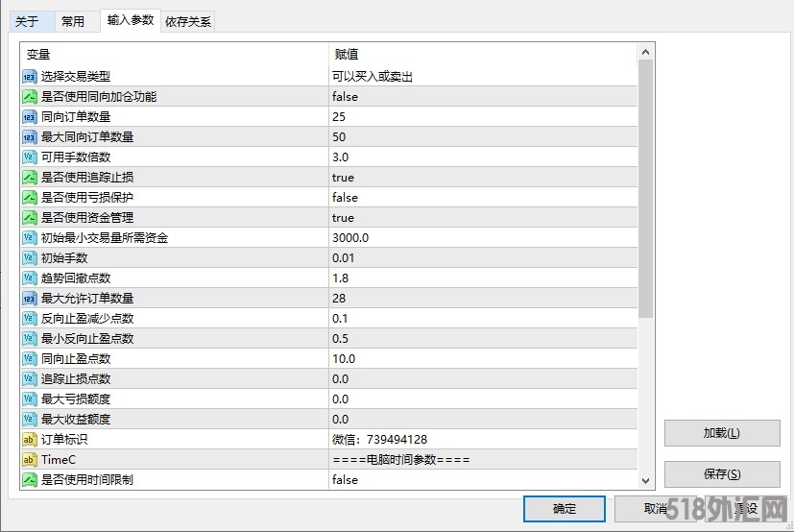Click the boolean icon beside 是否使用追踪止损
This screenshot has width=794, height=532.
point(30,178)
